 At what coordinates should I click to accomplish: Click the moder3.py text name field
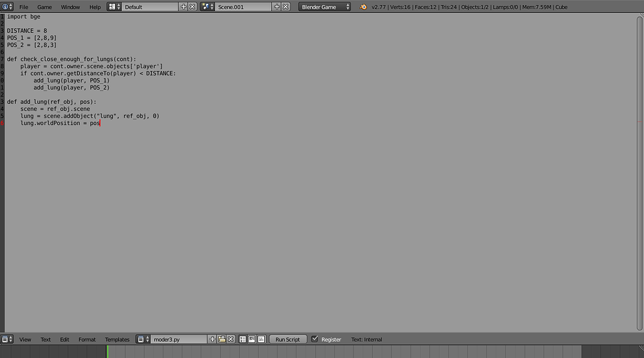179,339
